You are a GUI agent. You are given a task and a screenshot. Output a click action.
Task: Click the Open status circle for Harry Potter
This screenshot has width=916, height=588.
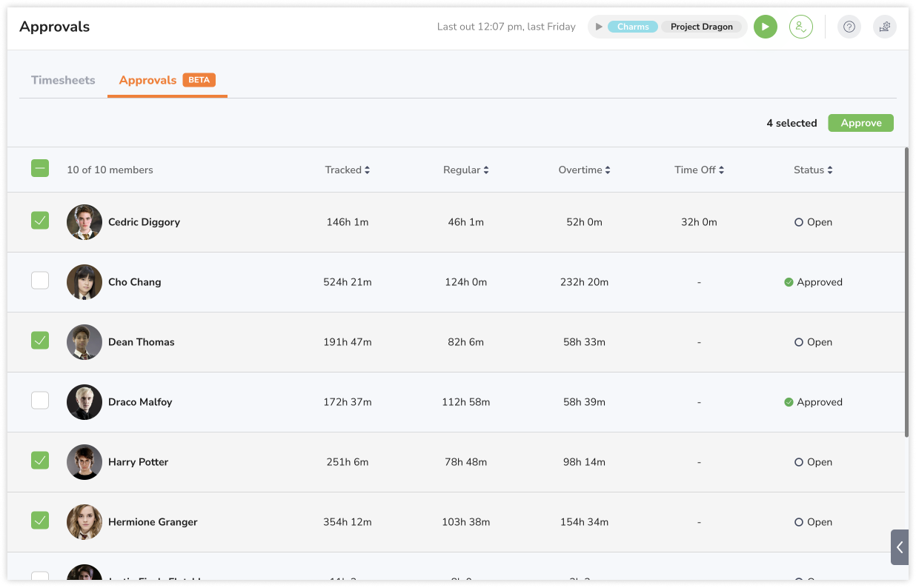798,462
